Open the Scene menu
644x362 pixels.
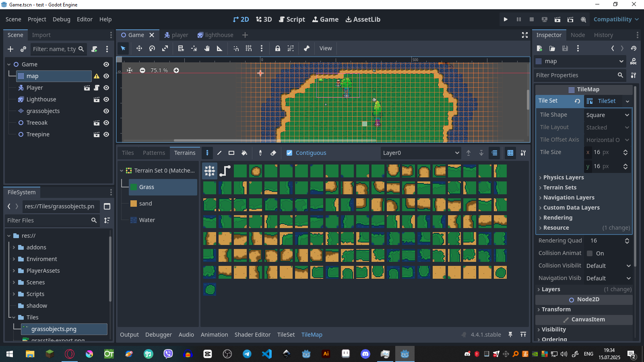13,19
